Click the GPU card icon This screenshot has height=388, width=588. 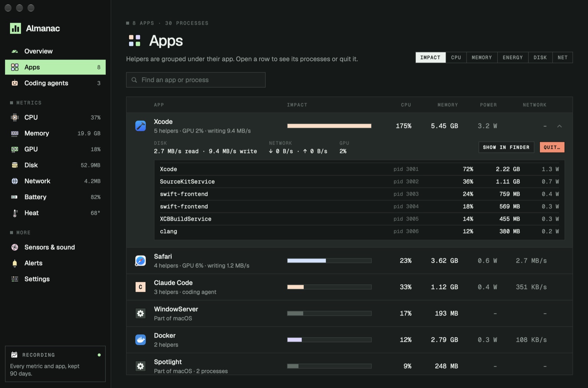pyautogui.click(x=15, y=149)
